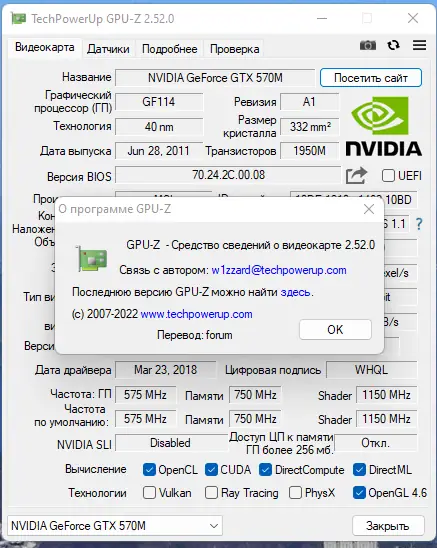Toggle the DirectML checkbox

pos(359,470)
